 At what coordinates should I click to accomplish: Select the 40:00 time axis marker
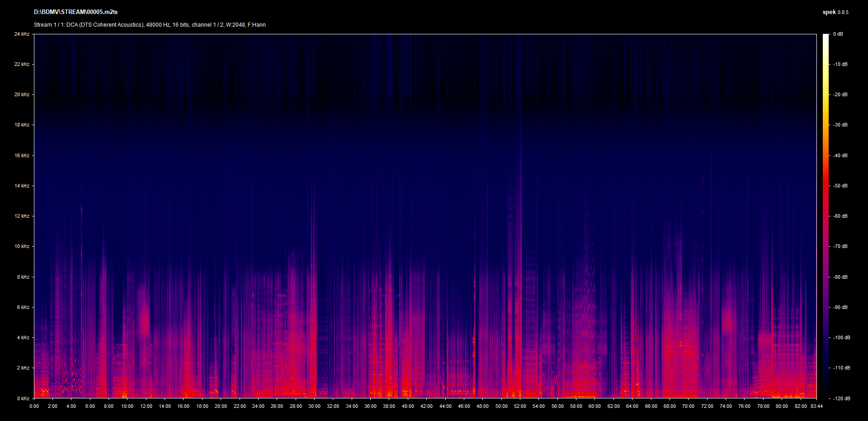tap(408, 406)
